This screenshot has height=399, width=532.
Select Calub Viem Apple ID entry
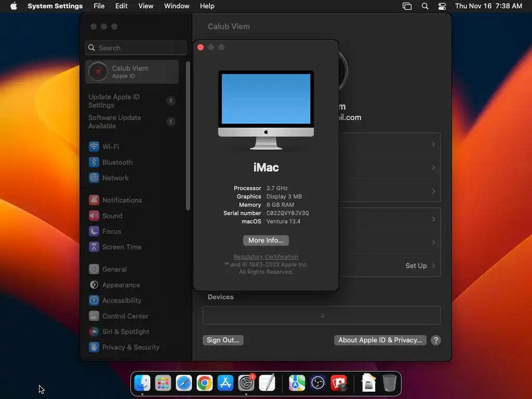131,72
